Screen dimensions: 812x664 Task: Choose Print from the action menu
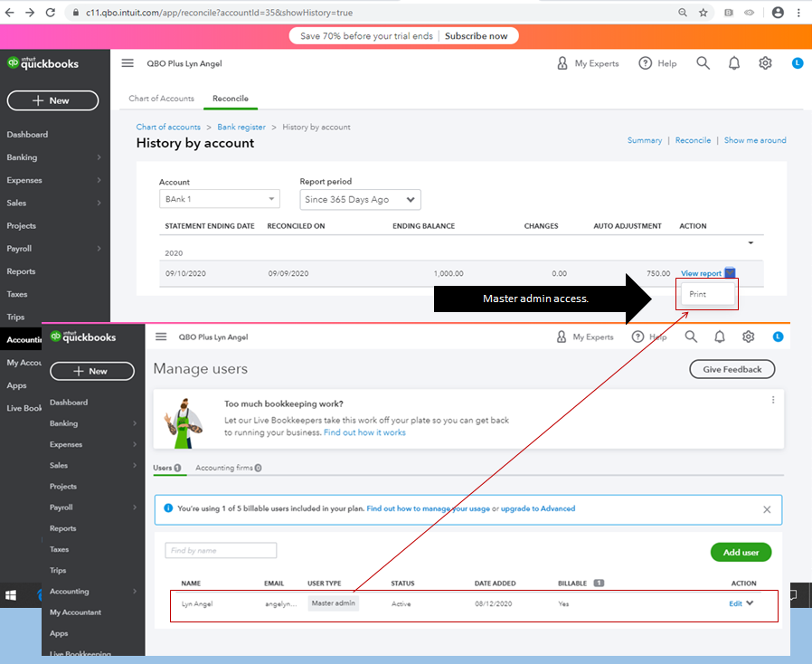pos(707,294)
